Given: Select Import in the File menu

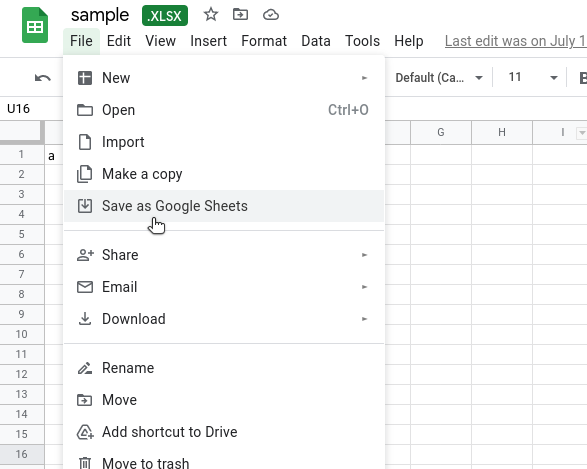Looking at the screenshot, I should click(x=224, y=142).
